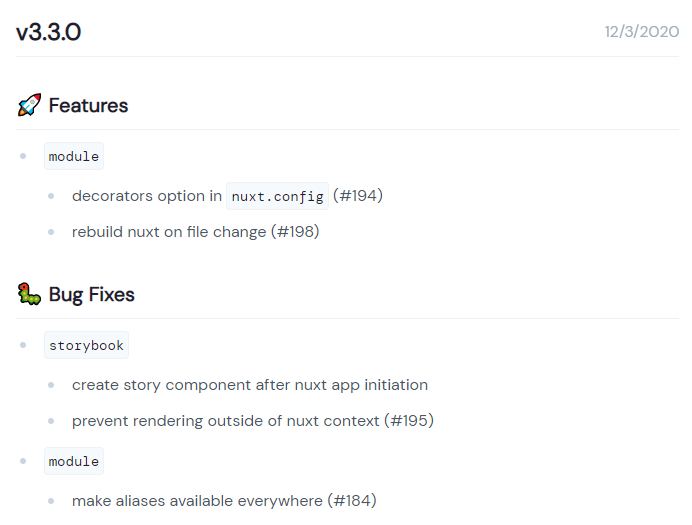
Task: Click the rocket icon beside Features
Action: click(29, 105)
